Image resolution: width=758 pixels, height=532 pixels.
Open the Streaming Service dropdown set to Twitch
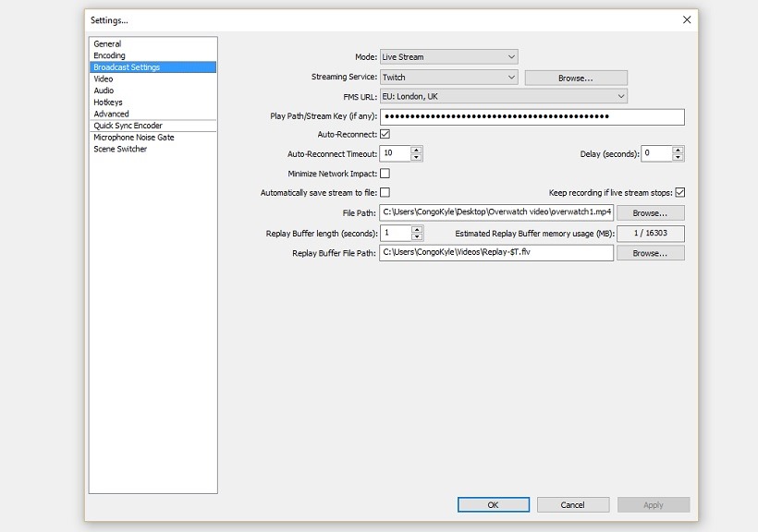click(448, 78)
